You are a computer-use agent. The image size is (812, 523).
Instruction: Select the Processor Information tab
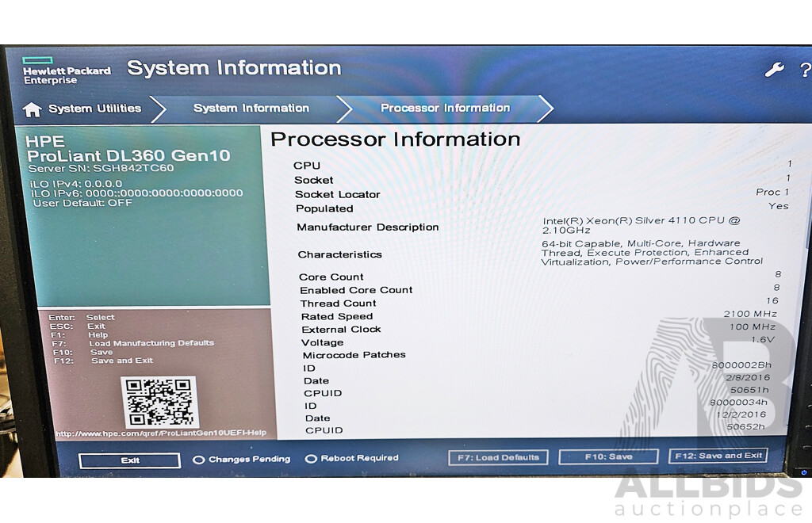[x=446, y=108]
